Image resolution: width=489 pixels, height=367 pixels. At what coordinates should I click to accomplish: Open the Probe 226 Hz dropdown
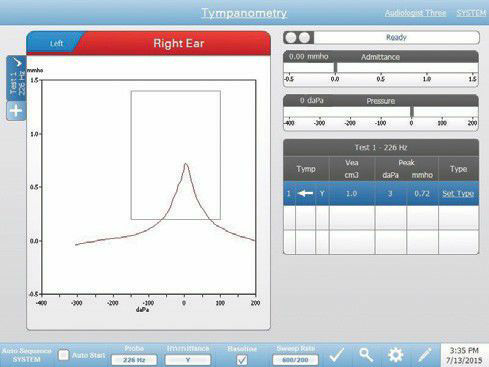(x=134, y=360)
